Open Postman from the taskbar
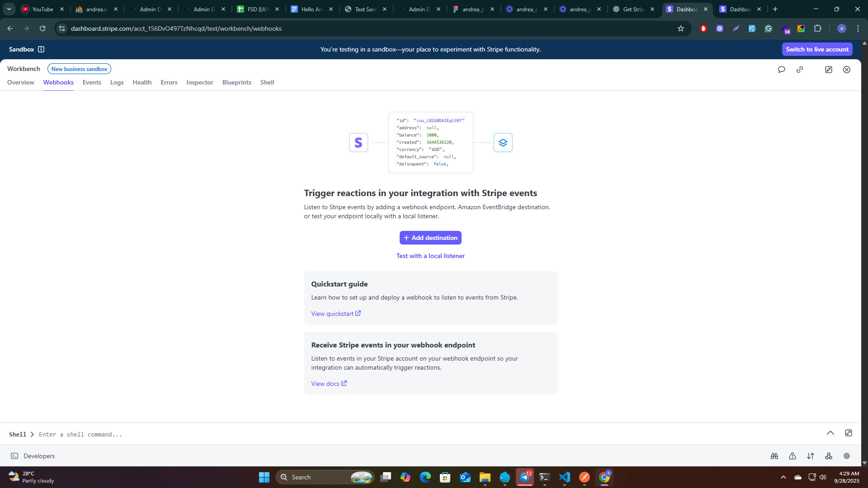Screen dimensions: 868x488 coord(585,477)
